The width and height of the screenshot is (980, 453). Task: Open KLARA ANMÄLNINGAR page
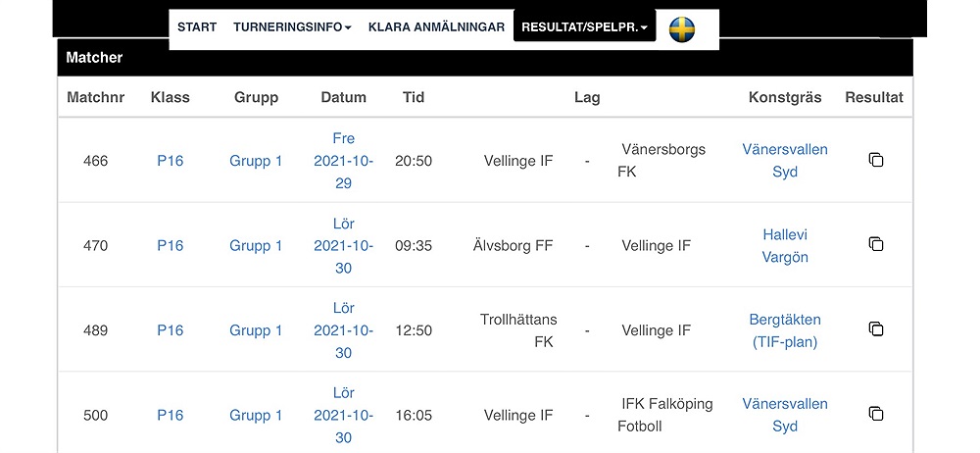(436, 27)
